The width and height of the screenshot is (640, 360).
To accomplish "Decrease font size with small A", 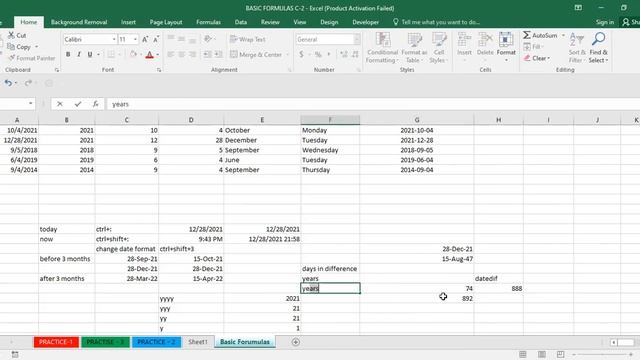I will 156,40.
